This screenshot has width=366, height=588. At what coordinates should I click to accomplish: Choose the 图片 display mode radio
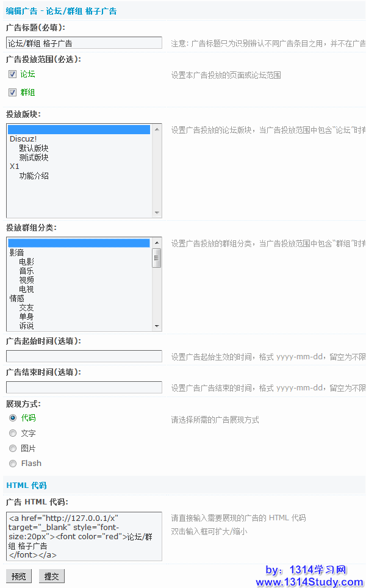[13, 448]
